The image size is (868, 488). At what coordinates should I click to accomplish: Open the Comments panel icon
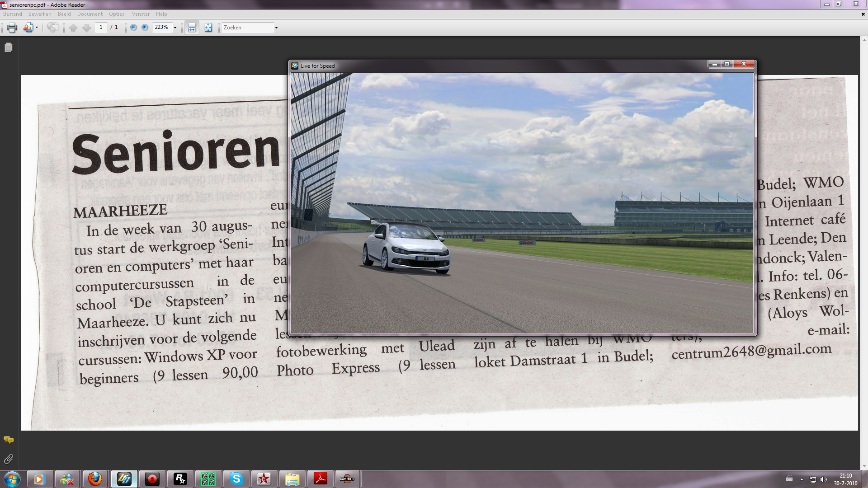coord(9,440)
